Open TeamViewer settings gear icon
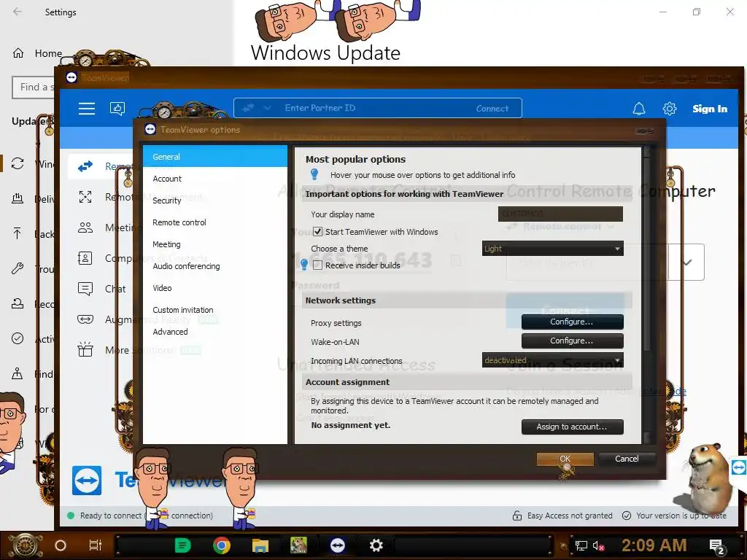The width and height of the screenshot is (747, 560). (x=670, y=109)
